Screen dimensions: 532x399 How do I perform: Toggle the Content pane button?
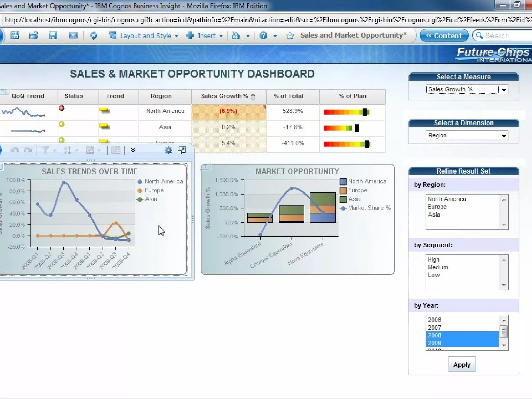(444, 36)
